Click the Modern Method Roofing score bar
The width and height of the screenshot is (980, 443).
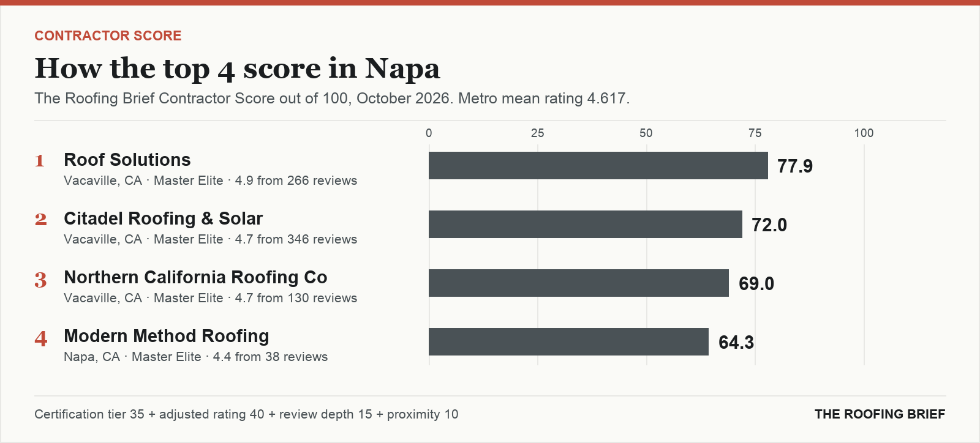pos(568,341)
